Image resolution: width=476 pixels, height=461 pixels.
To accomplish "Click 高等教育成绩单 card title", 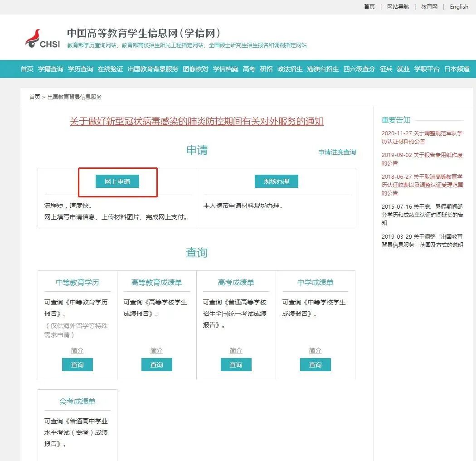I will 157,282.
